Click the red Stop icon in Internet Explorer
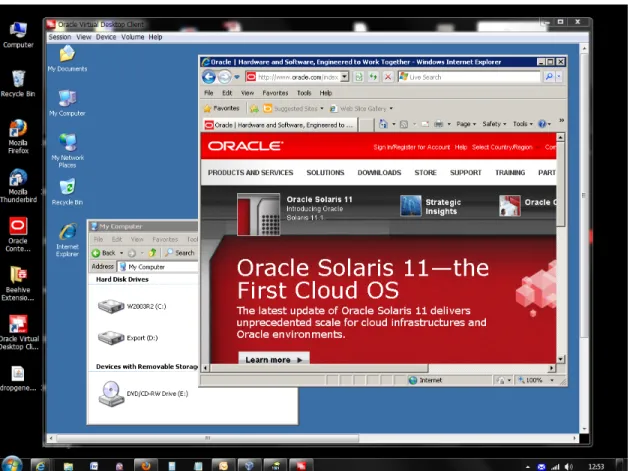This screenshot has height=471, width=630. point(388,77)
